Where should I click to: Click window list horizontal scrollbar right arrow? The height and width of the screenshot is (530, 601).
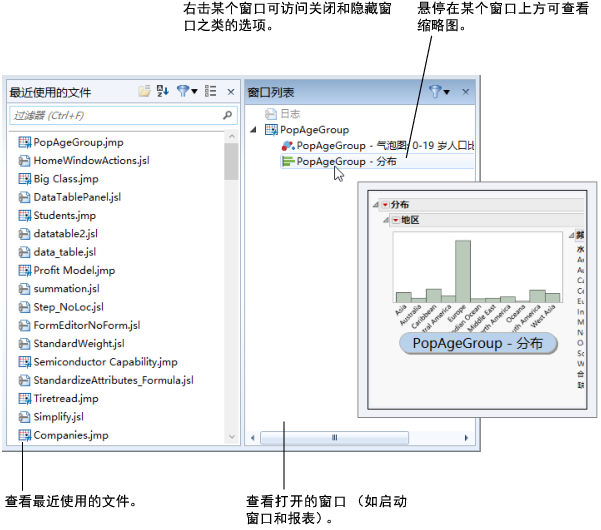pos(466,438)
